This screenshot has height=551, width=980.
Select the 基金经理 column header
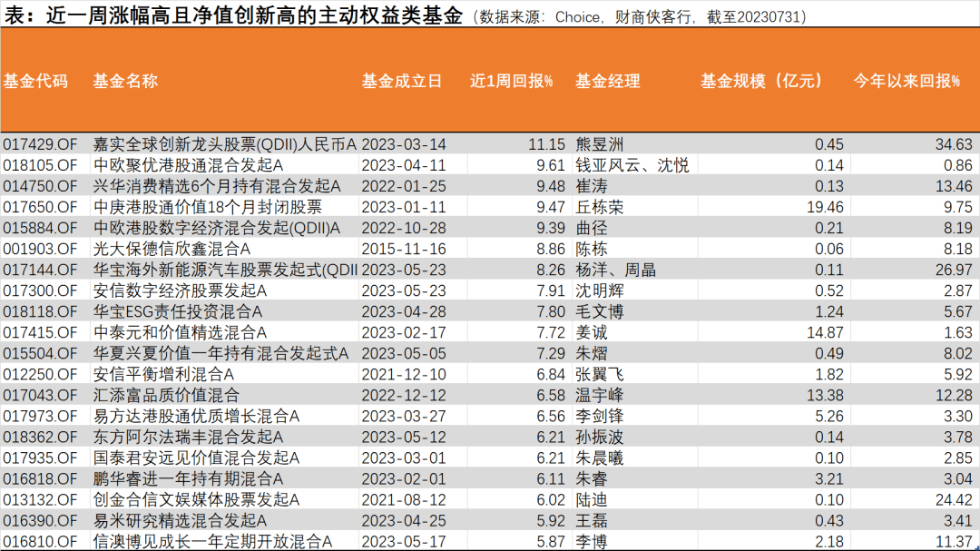pyautogui.click(x=607, y=81)
